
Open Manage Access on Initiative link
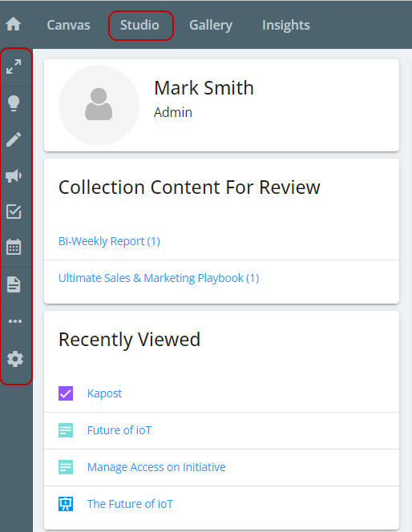click(x=156, y=467)
